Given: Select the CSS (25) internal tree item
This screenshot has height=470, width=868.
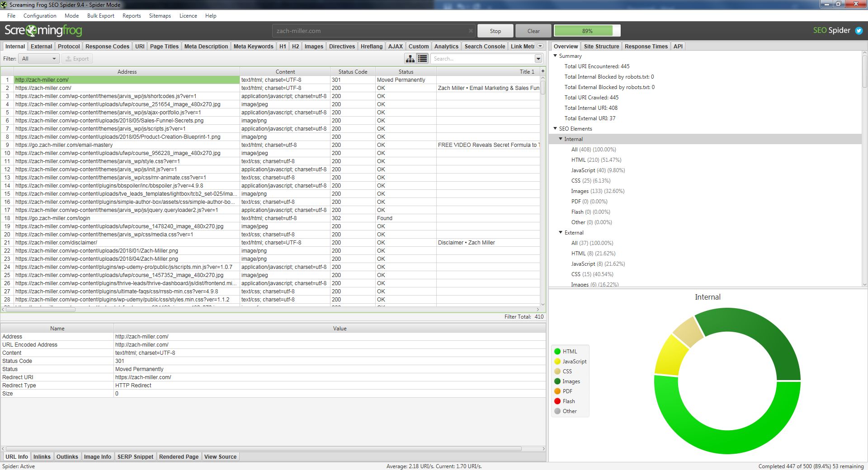Looking at the screenshot, I should tap(590, 181).
